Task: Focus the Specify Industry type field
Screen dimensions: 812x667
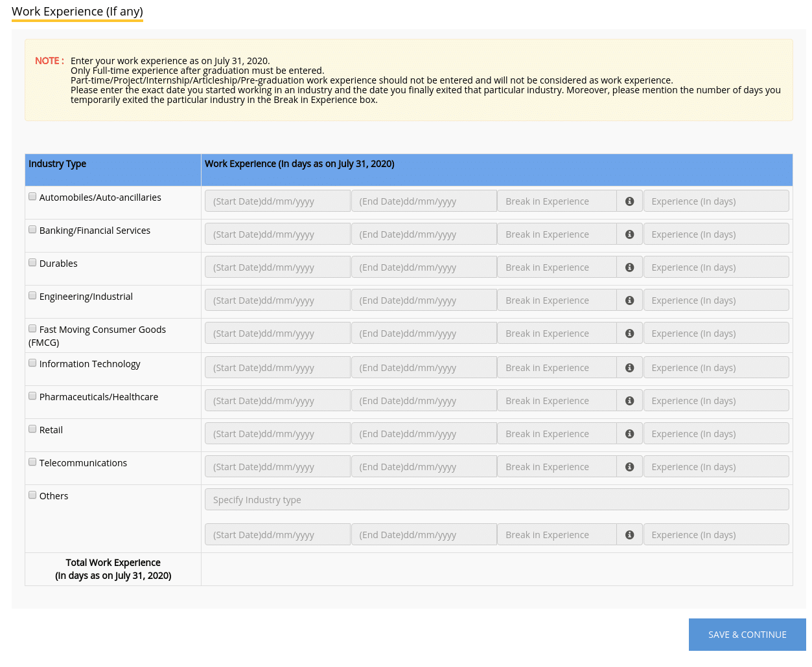Action: (496, 500)
